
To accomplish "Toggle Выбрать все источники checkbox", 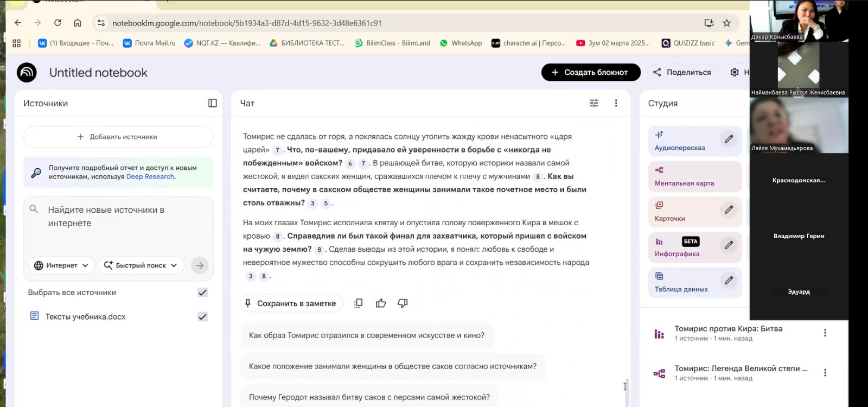I will tap(202, 292).
